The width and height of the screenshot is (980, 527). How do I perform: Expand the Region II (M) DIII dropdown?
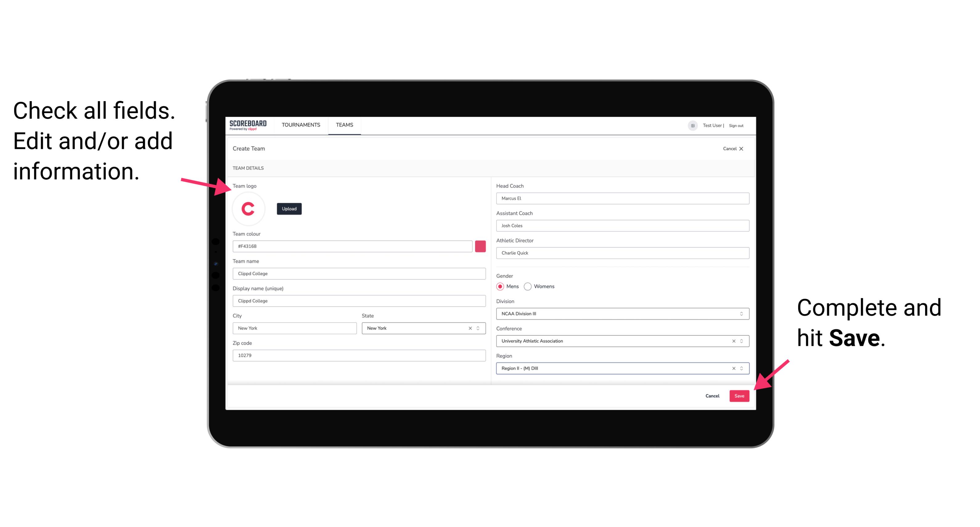(741, 369)
